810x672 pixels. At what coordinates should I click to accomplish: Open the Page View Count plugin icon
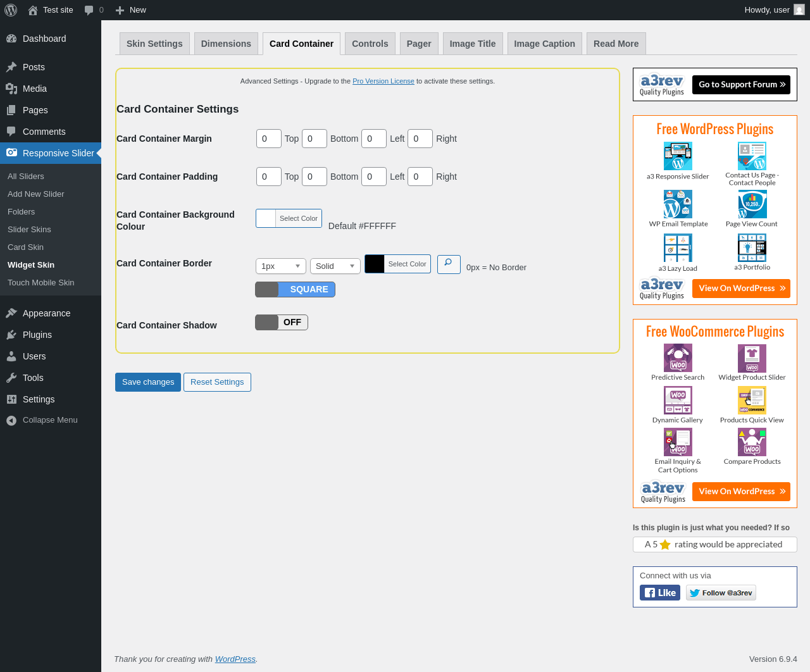pos(752,204)
